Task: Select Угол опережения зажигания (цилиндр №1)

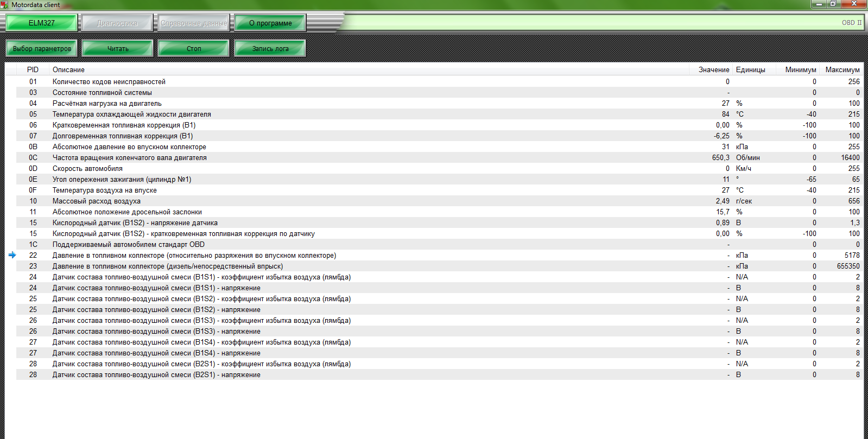Action: click(x=440, y=179)
